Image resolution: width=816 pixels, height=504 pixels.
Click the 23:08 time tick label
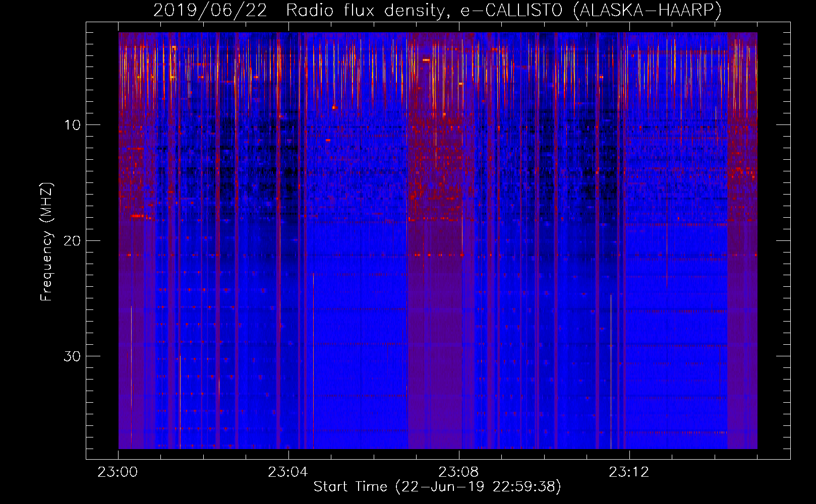458,472
